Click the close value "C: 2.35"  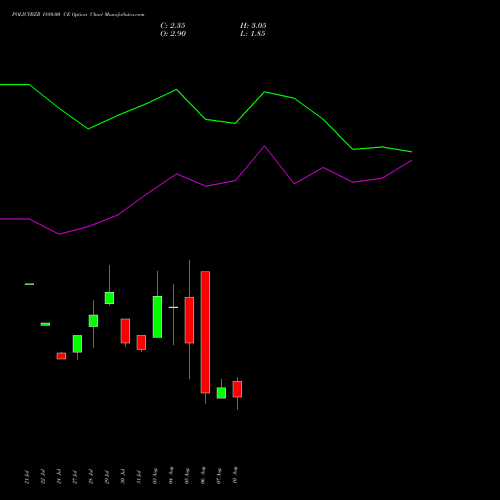[173, 26]
